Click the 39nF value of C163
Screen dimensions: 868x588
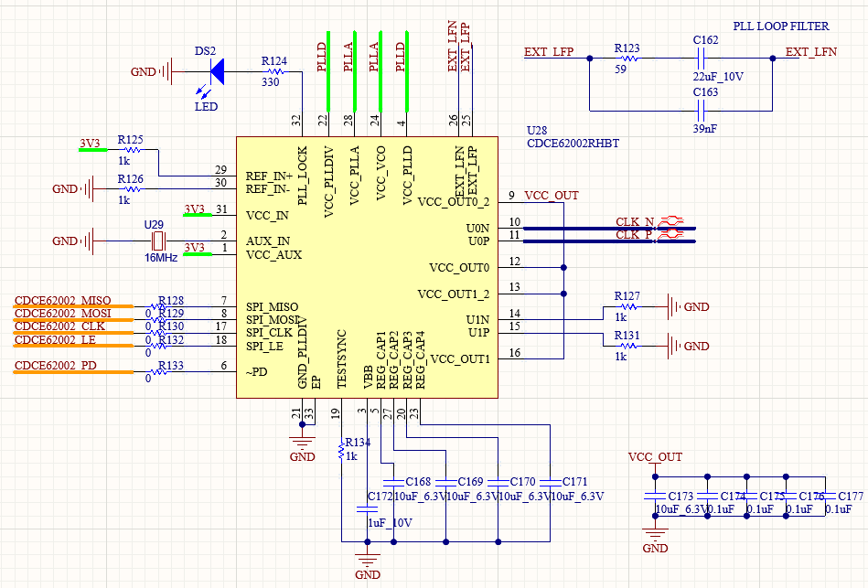704,128
